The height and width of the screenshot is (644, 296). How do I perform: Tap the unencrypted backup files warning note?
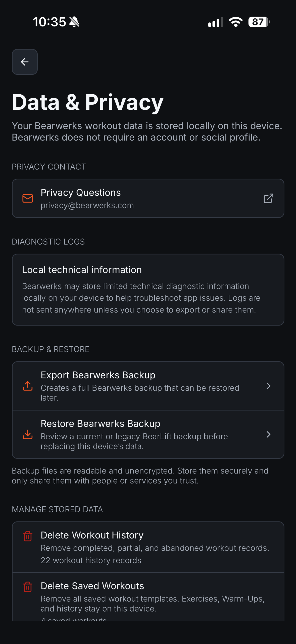[140, 475]
